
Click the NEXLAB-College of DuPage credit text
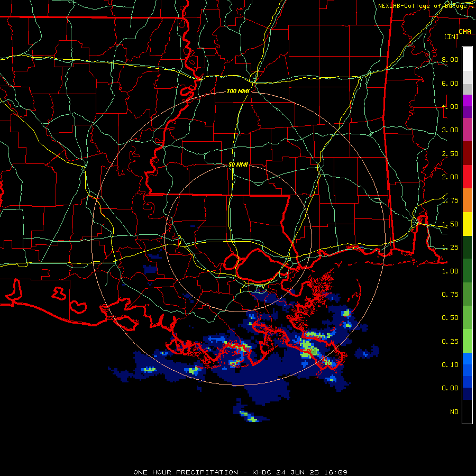point(422,6)
